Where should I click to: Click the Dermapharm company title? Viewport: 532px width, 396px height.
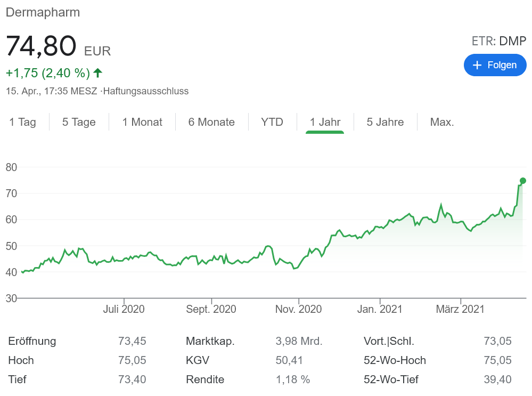43,12
